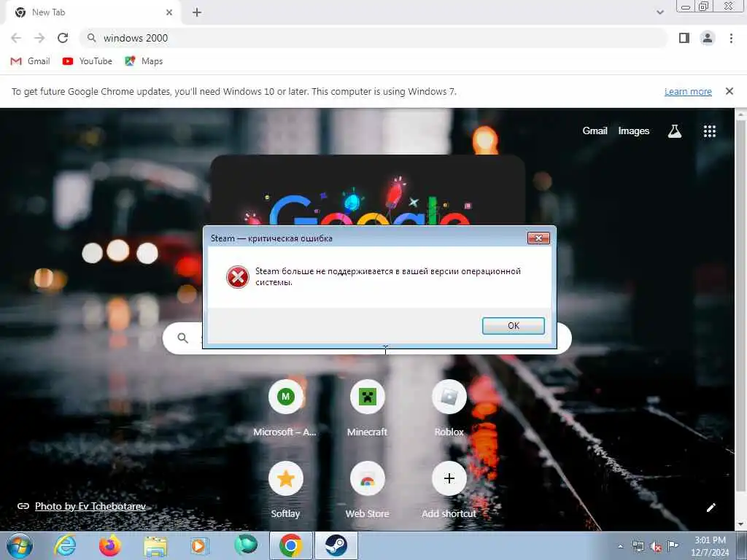
Task: Open the Chrome profile avatar
Action: [x=708, y=38]
